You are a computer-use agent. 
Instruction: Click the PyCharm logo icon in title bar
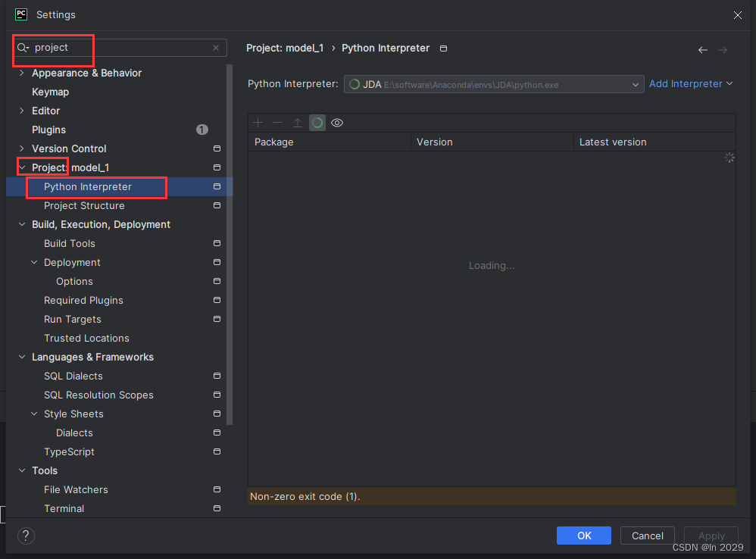(x=21, y=14)
